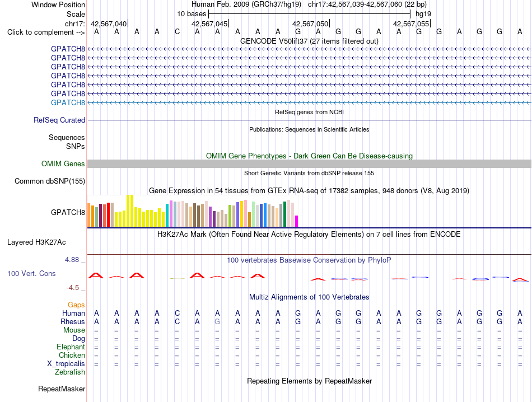Image resolution: width=532 pixels, height=402 pixels.
Task: Click the light blue GPATCH8 transcript label
Action: pyautogui.click(x=68, y=102)
